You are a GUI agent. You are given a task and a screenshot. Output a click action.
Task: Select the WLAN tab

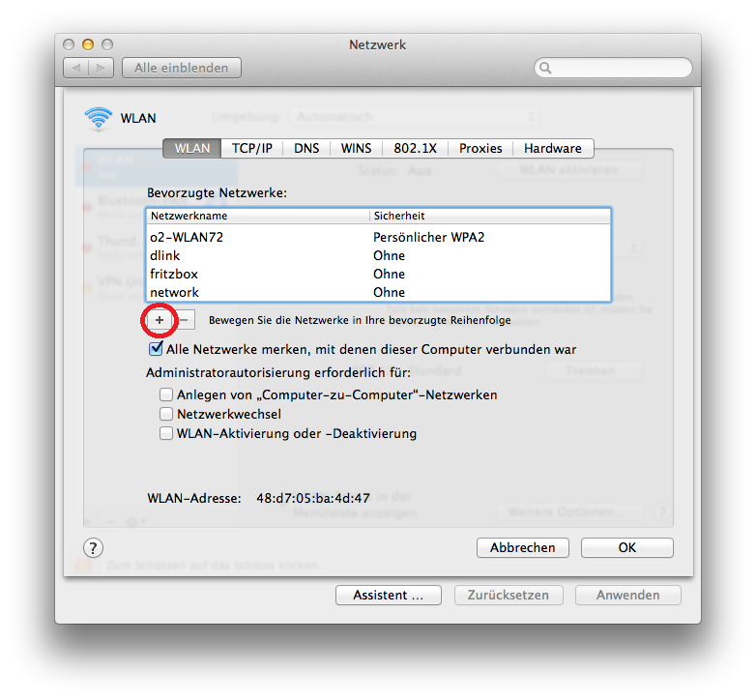(x=191, y=149)
